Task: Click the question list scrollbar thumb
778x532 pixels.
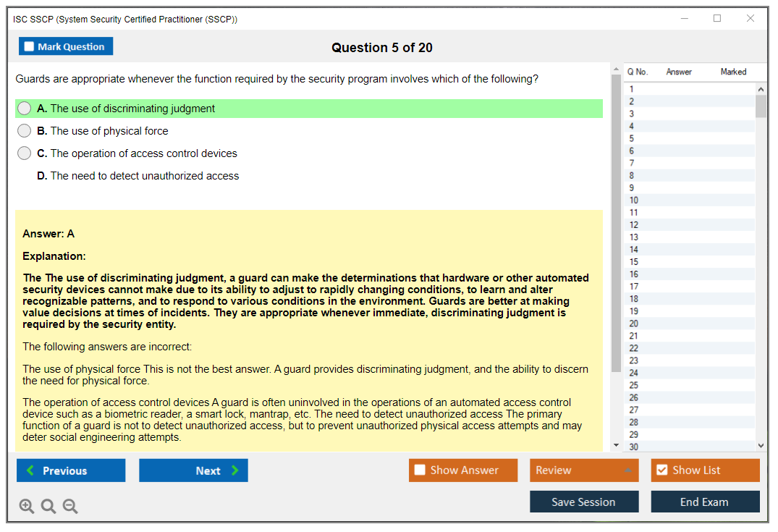Action: click(761, 106)
